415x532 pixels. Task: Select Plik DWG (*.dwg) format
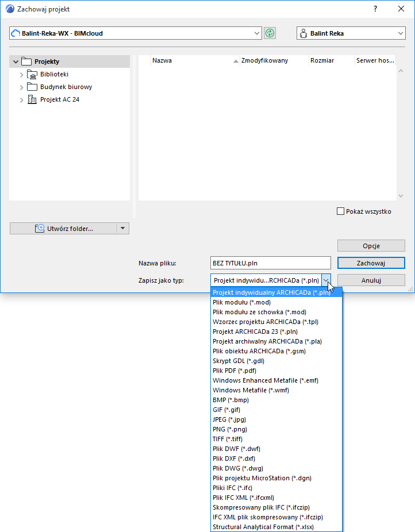point(276,468)
